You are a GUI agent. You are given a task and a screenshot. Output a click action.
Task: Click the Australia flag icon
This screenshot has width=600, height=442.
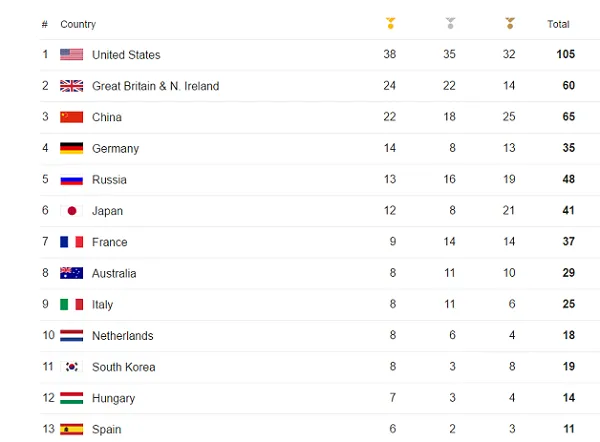[72, 273]
